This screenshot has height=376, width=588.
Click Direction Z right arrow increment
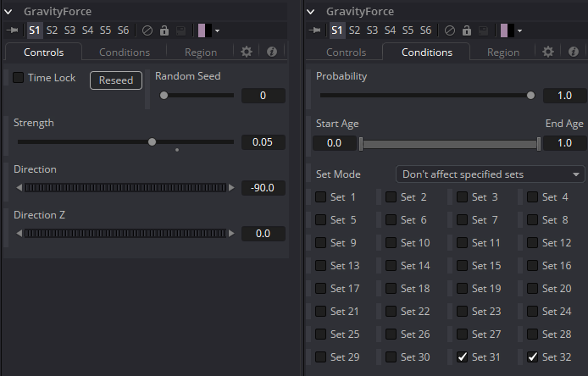[x=231, y=233]
